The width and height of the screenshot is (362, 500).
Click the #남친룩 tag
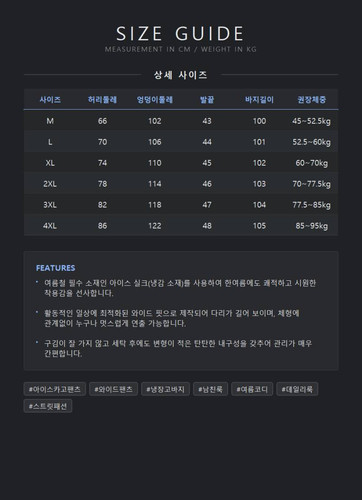[x=210, y=389]
